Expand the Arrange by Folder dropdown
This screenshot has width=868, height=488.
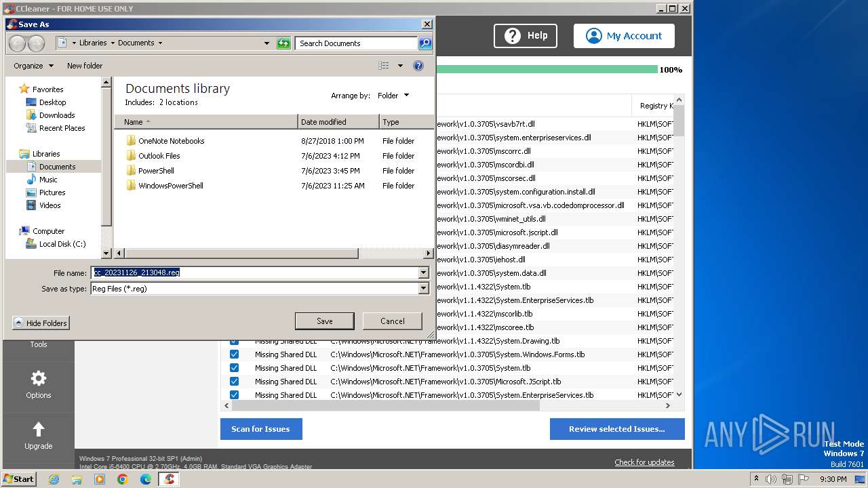(393, 96)
